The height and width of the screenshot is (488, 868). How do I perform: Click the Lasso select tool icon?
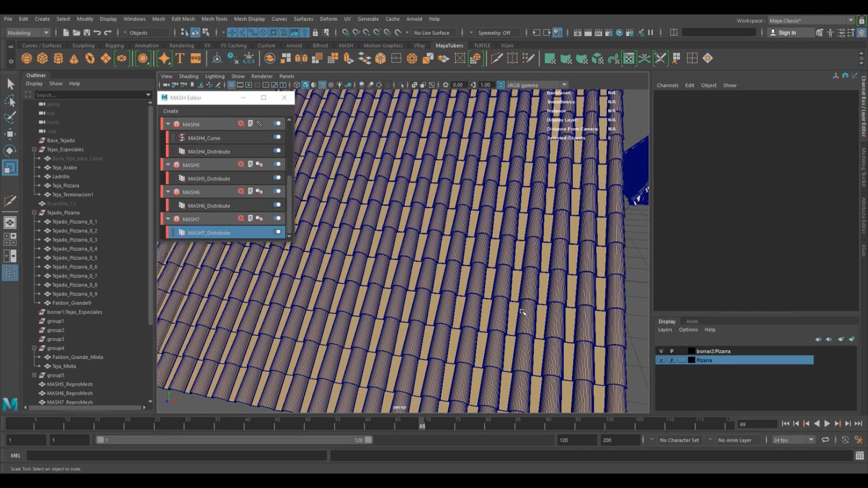pos(9,100)
